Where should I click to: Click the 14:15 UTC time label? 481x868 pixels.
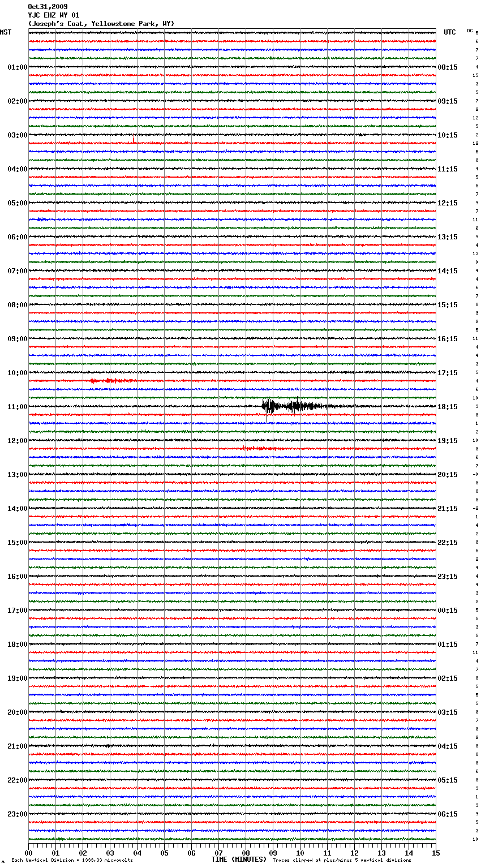448,271
